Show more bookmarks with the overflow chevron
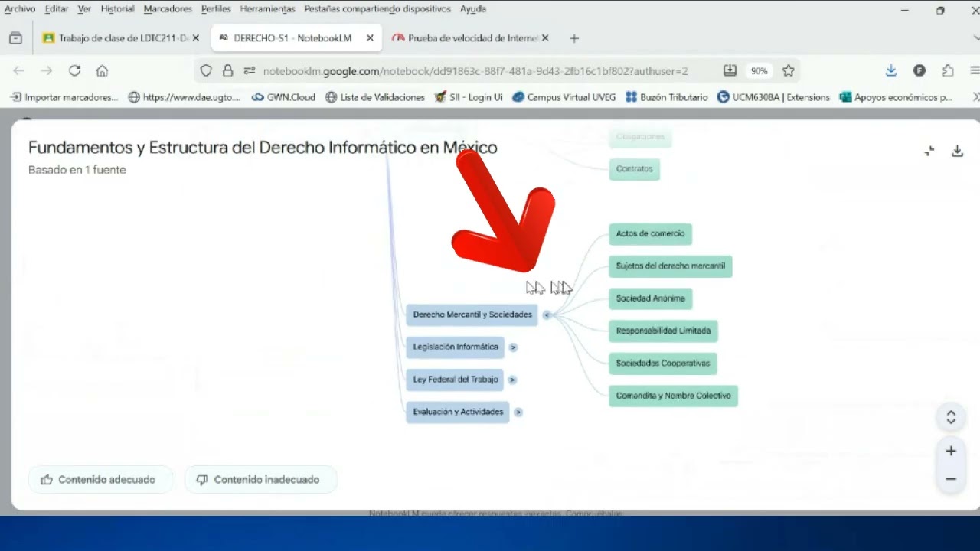Viewport: 980px width, 551px height. coord(975,97)
